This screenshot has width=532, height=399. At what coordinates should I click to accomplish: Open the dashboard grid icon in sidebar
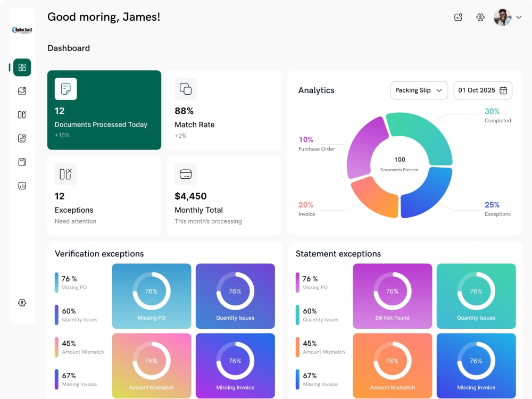[22, 67]
